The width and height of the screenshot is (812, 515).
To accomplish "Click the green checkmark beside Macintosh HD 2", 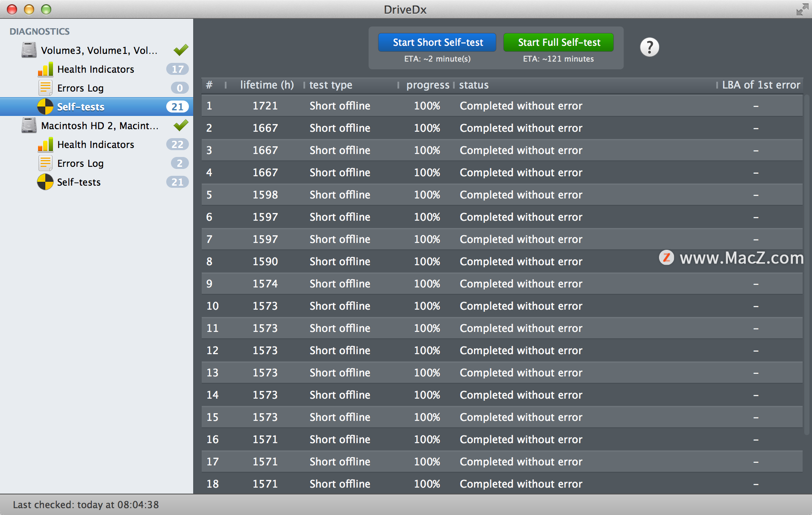I will 181,125.
